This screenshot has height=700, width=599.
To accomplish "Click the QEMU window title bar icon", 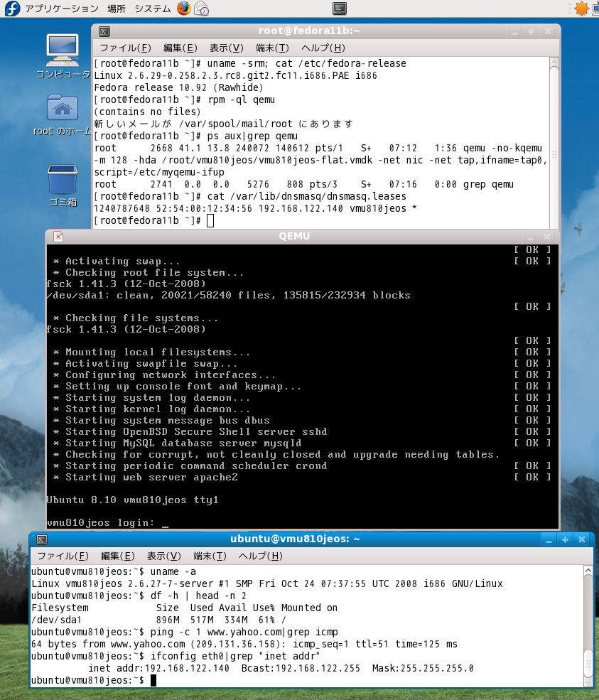I will click(x=58, y=237).
